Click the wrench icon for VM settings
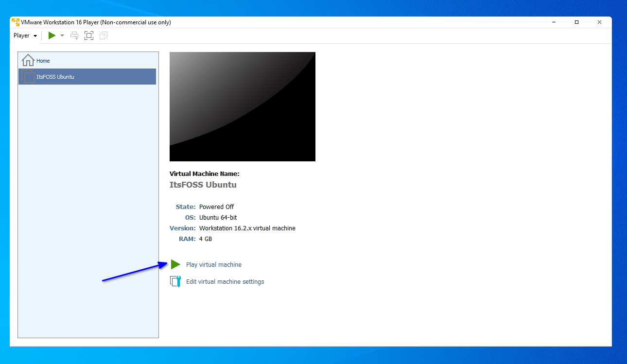Screen dimensions: 627x364 175,281
